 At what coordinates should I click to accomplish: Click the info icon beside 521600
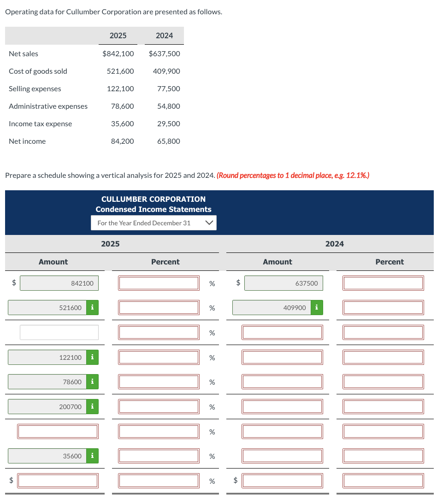[x=92, y=307]
